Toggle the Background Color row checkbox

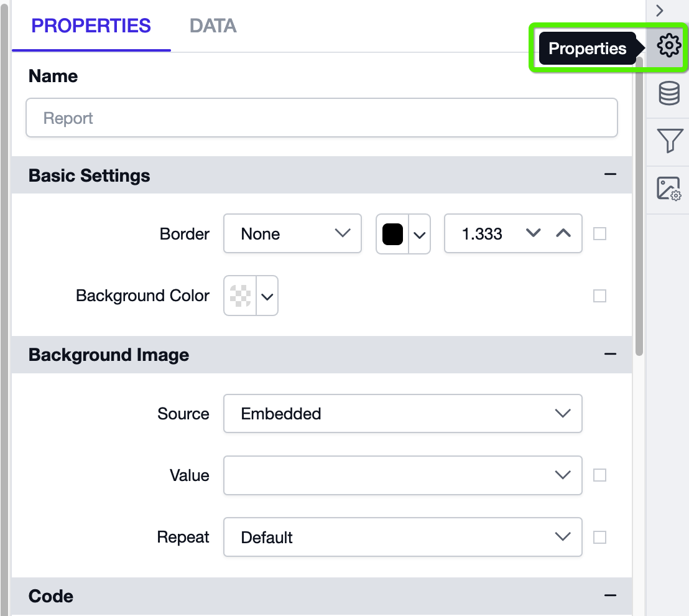(x=600, y=296)
